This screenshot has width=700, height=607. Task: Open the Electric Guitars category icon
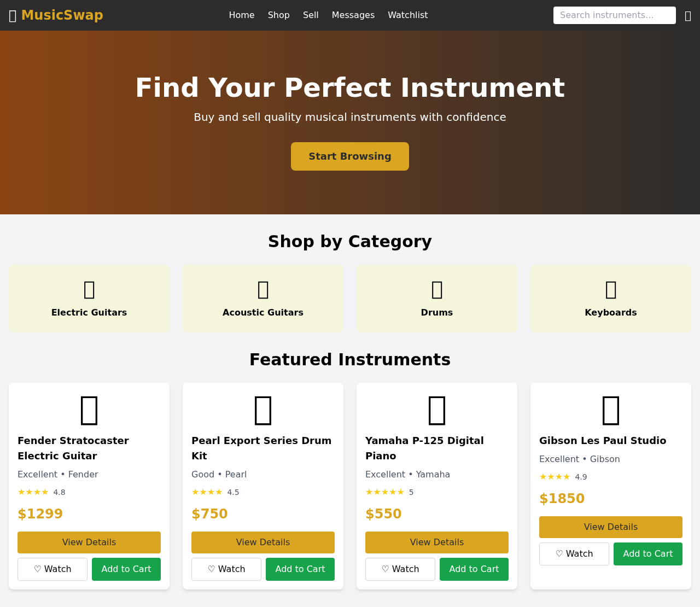tap(89, 289)
